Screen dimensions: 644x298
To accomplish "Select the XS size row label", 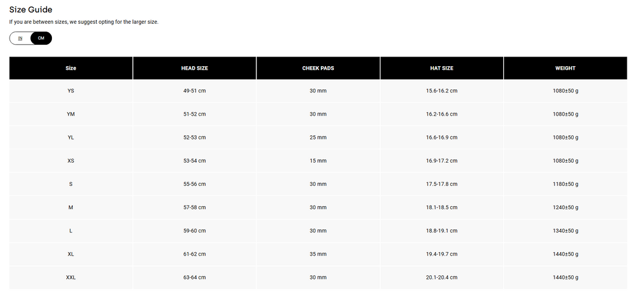I will [x=71, y=161].
